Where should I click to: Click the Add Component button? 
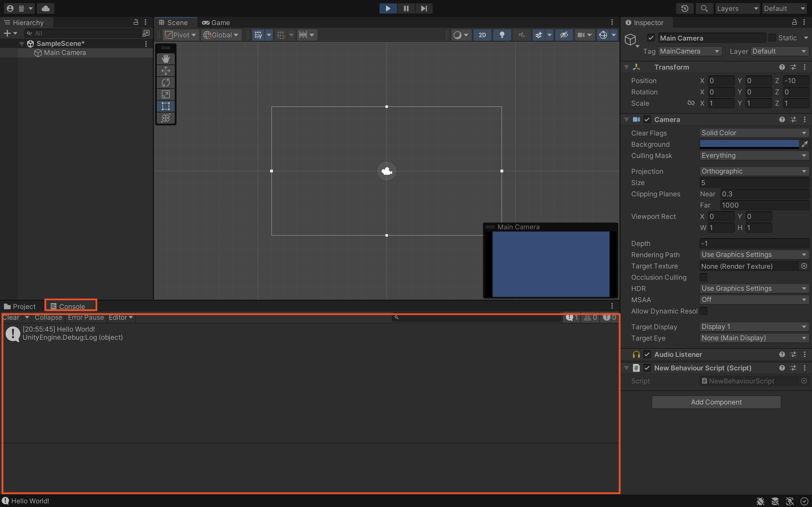(716, 402)
